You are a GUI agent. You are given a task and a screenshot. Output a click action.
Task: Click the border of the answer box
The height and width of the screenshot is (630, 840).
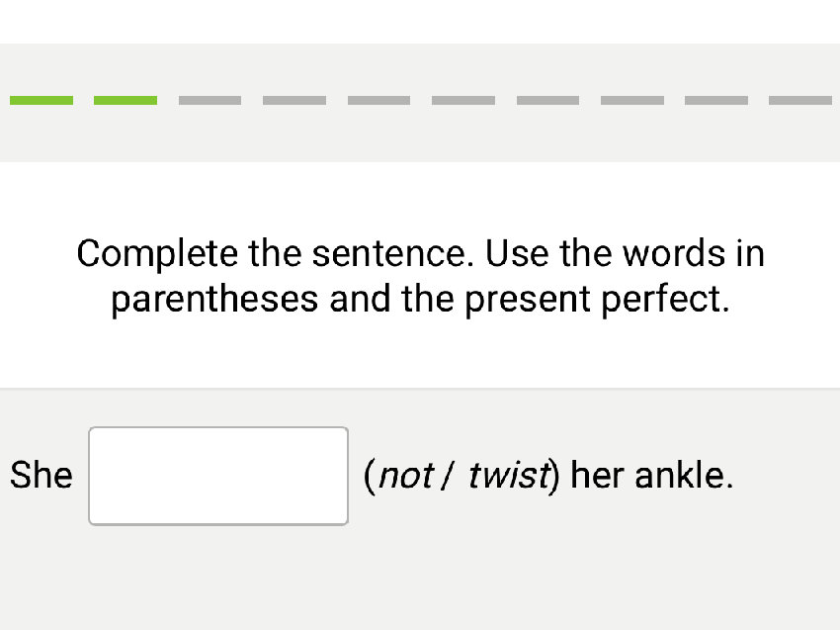pos(217,428)
